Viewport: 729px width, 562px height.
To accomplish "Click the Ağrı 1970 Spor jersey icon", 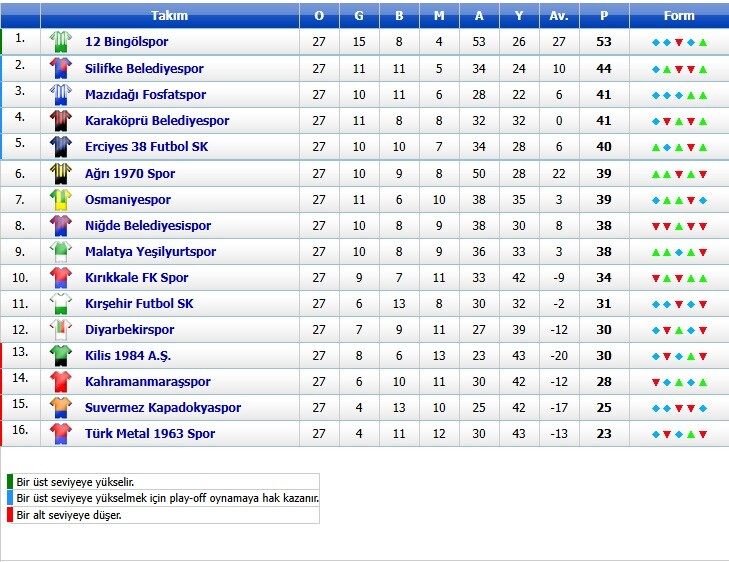I will (61, 173).
